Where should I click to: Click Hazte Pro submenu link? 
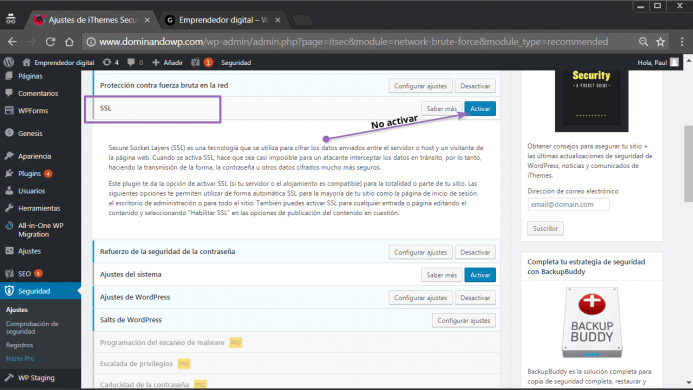click(20, 359)
